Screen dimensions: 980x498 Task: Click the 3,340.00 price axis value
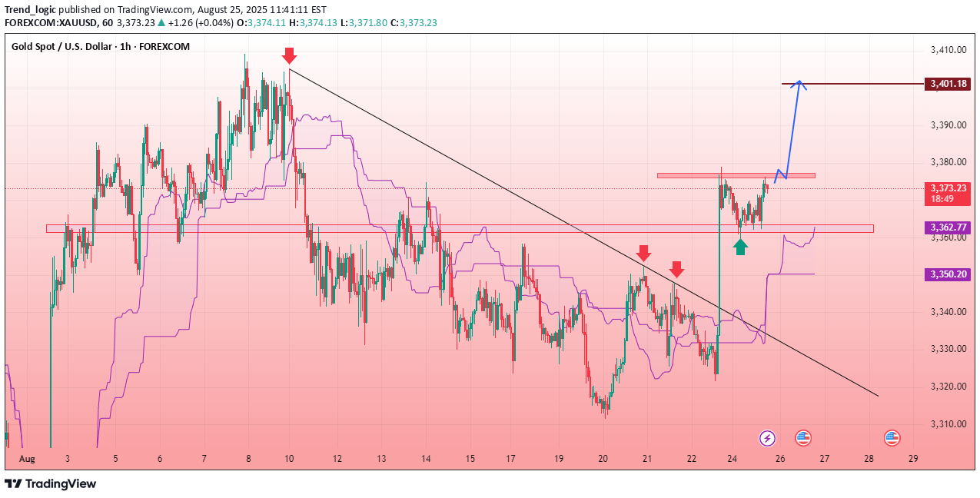pyautogui.click(x=948, y=312)
